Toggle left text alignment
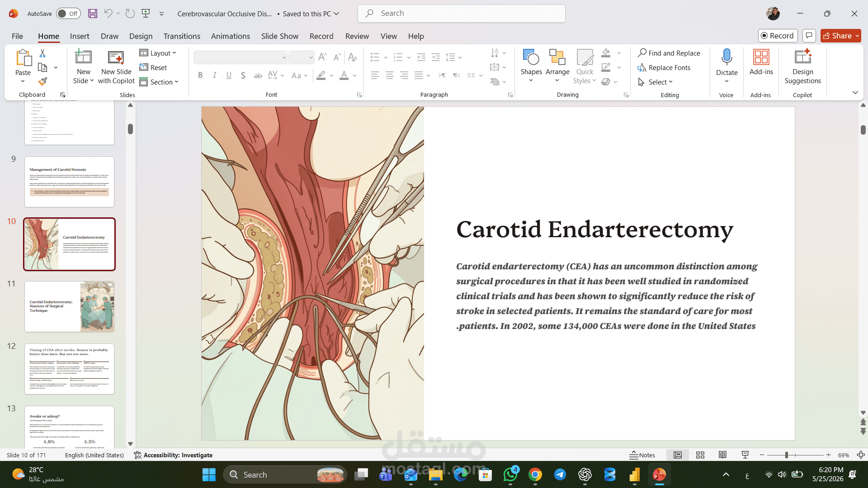868x488 pixels. (x=375, y=75)
